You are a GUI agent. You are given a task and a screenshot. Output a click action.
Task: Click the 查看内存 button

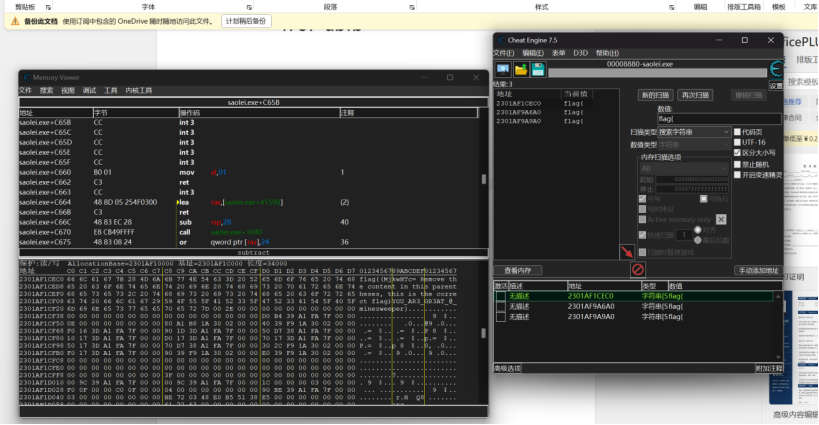click(518, 270)
